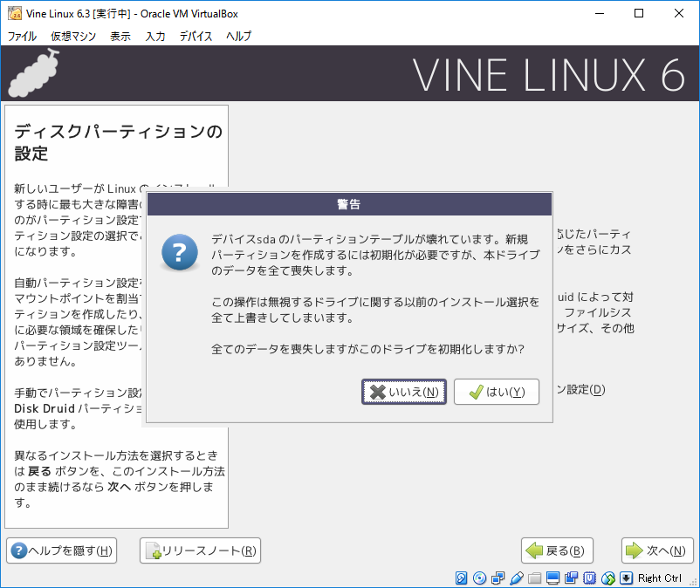This screenshot has width=700, height=588.
Task: Open the リリースノート release notes
Action: [x=200, y=550]
